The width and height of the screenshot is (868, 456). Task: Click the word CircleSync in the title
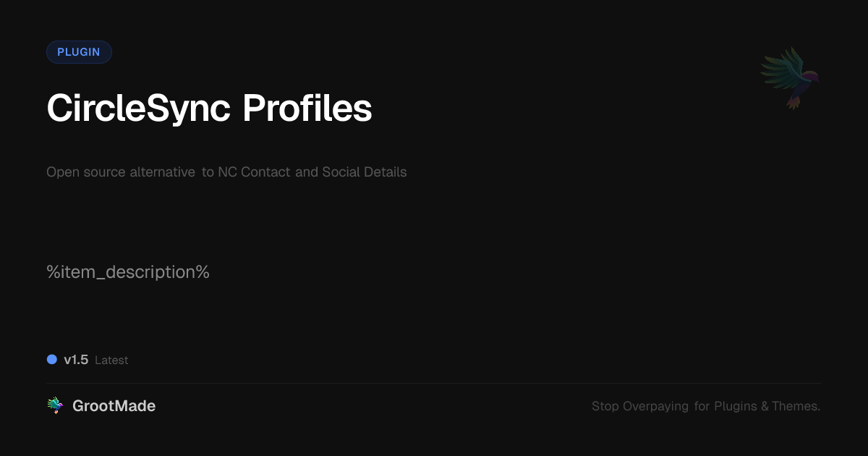pyautogui.click(x=138, y=109)
